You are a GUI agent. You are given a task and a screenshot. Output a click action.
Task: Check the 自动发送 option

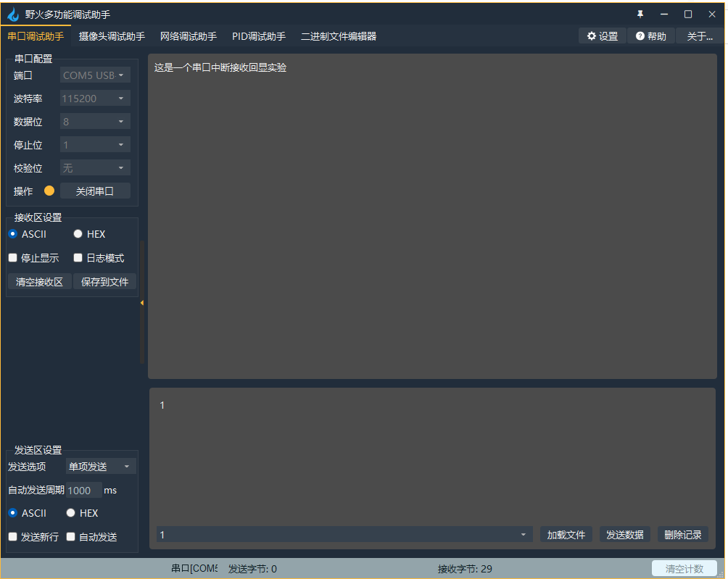(70, 537)
